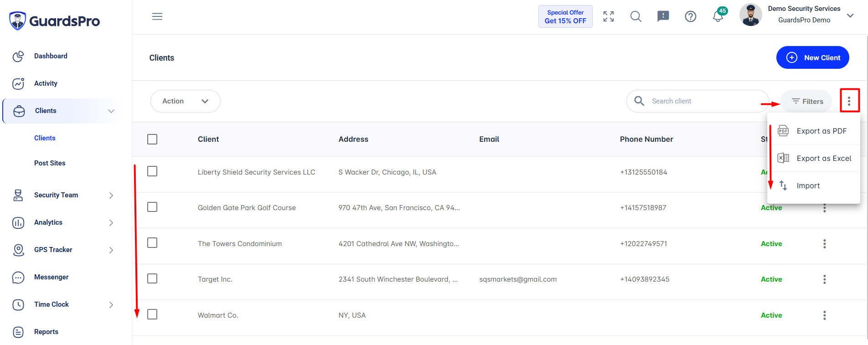Screen dimensions: 868x345
Task: Open global search magnifier icon
Action: tap(636, 17)
